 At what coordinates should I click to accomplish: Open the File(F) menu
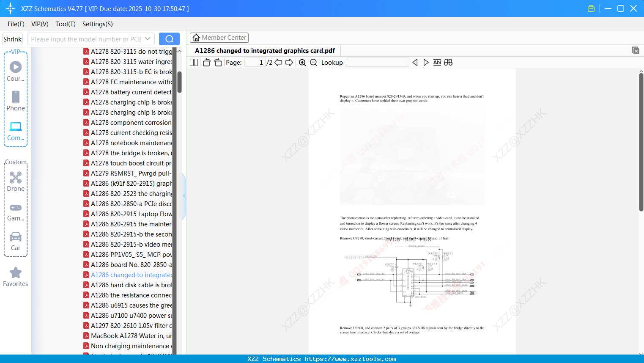(x=16, y=24)
